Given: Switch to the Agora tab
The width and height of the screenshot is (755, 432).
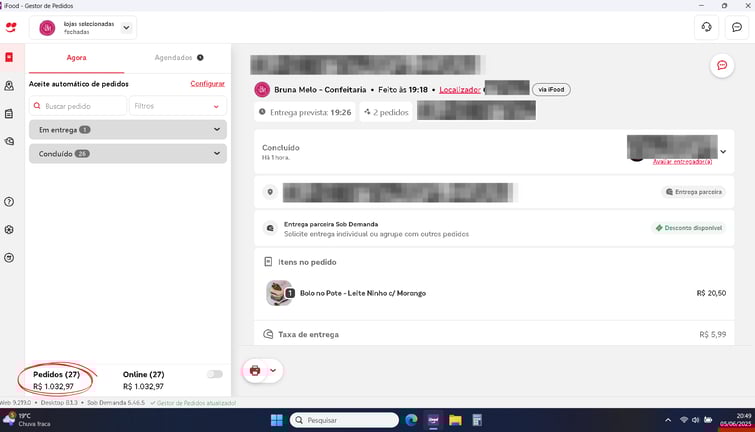Looking at the screenshot, I should [x=76, y=58].
